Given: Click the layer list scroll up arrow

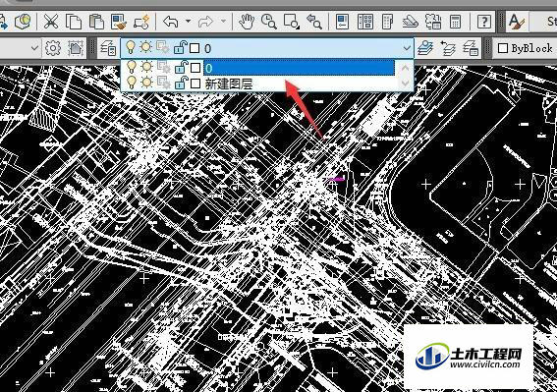Looking at the screenshot, I should pos(406,68).
